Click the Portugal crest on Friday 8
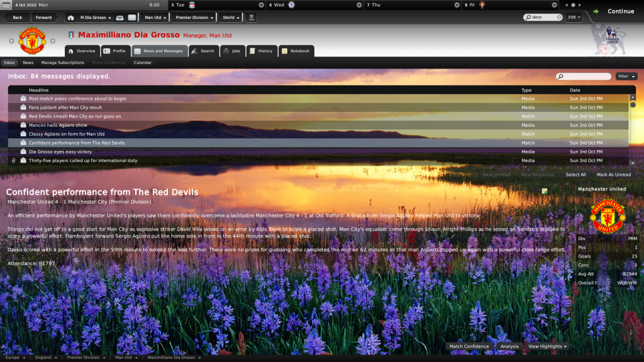Image resolution: width=644 pixels, height=362 pixels. pyautogui.click(x=482, y=5)
